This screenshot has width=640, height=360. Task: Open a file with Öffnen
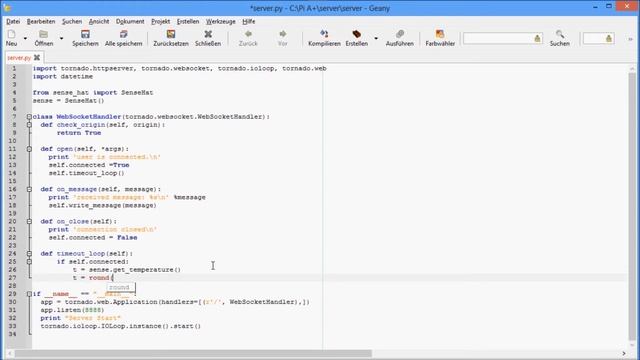click(44, 38)
